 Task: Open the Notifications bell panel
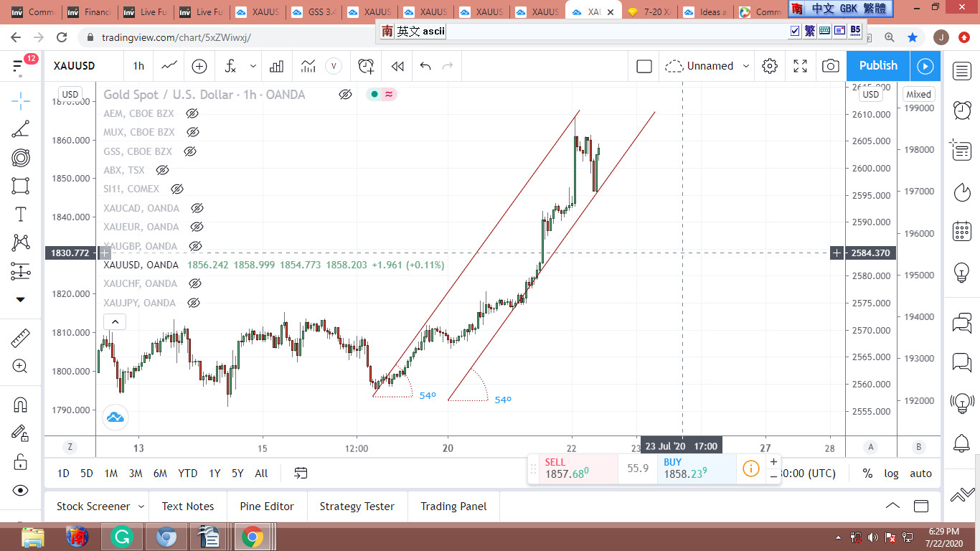click(x=962, y=443)
